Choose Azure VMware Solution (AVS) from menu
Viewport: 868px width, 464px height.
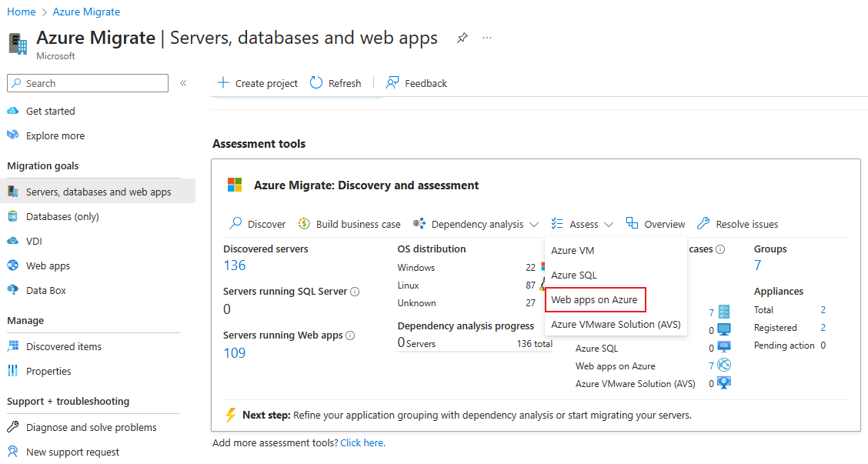(616, 324)
